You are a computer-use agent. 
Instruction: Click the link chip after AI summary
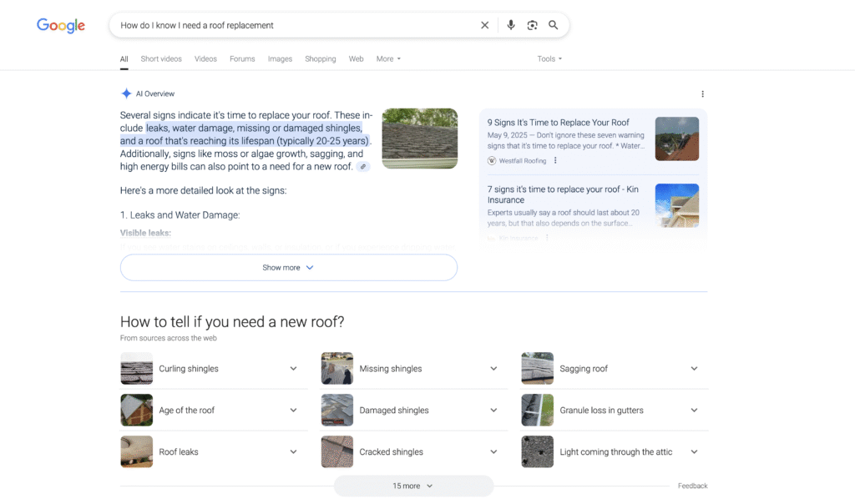tap(362, 167)
